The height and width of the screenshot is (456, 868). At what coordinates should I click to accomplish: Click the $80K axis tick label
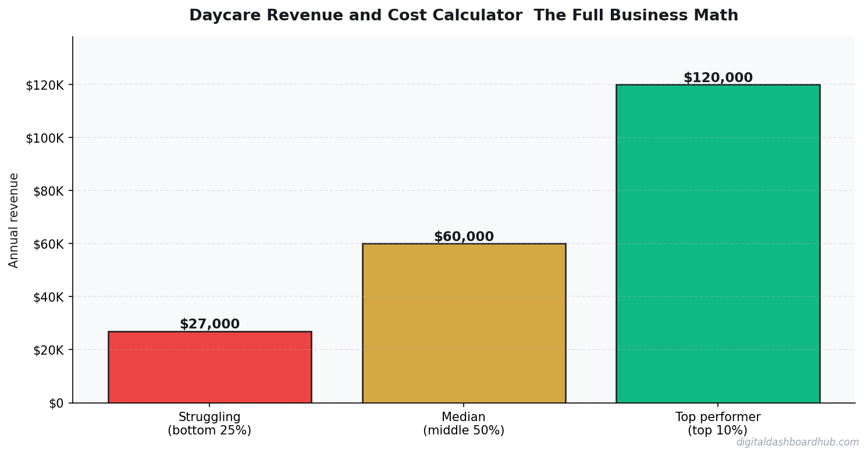49,191
